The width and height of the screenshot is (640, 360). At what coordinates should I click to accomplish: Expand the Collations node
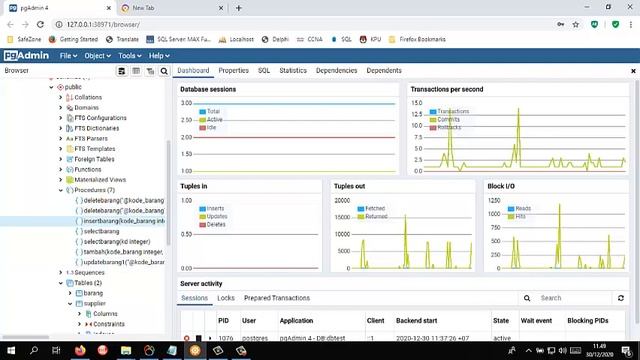tap(60, 97)
